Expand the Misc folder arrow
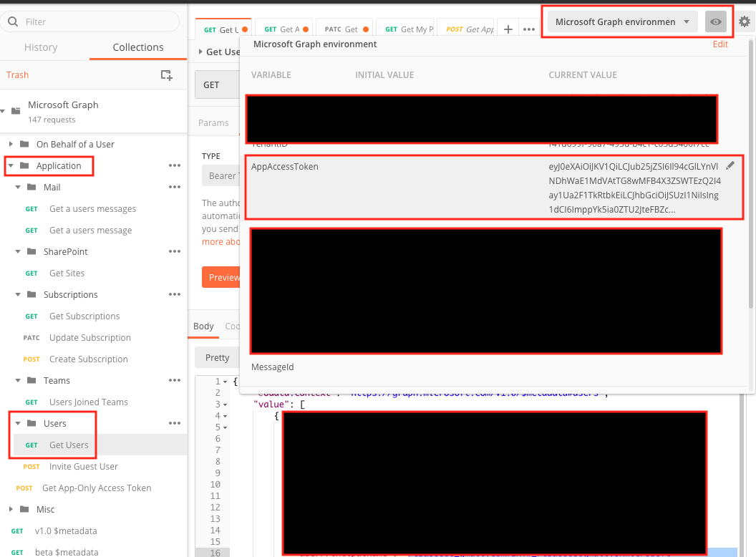756x557 pixels. tap(11, 509)
